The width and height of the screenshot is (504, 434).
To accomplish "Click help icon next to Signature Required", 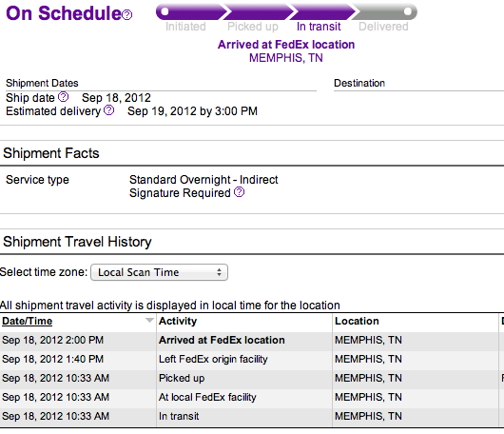I will (x=239, y=192).
